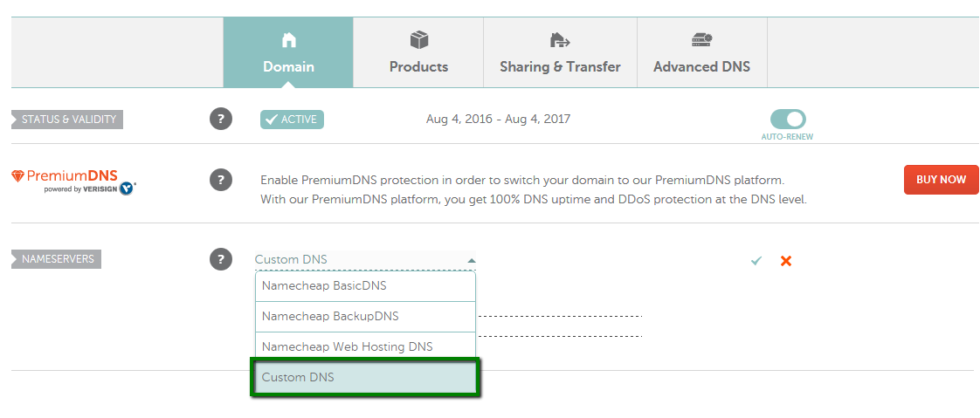Toggle the Auto-Renew switch
This screenshot has height=418, width=980.
click(x=788, y=119)
